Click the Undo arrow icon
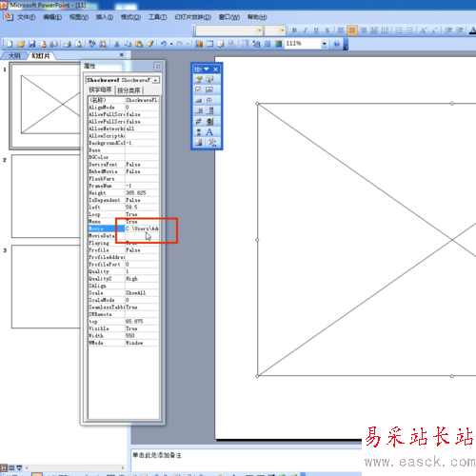 [x=164, y=44]
